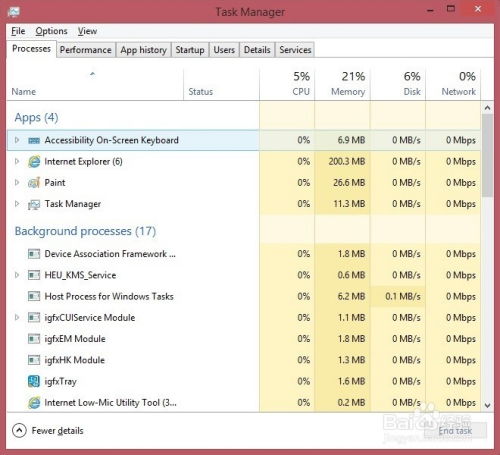Select Host Process disk value 0.1 MB/s

click(403, 296)
